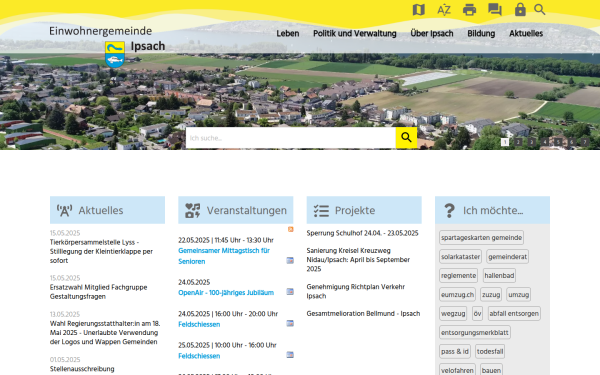Click the 'entsorgungsmerkblatt' tag
Viewport: 600px width, 375px height.
point(474,333)
